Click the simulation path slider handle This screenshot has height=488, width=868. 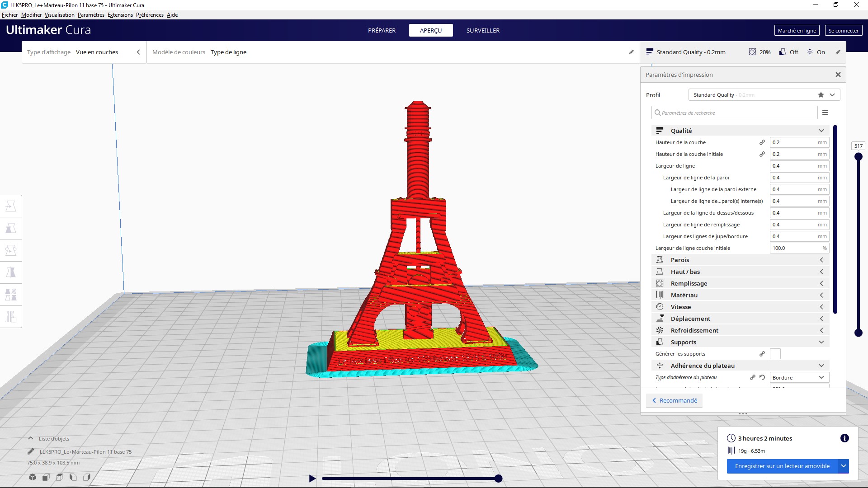(498, 479)
